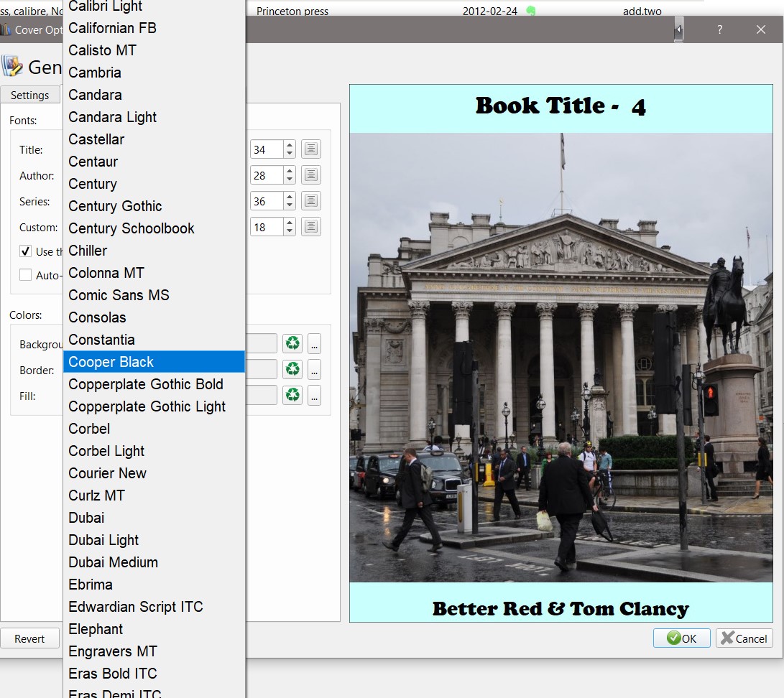This screenshot has height=698, width=784.
Task: Pick Constantia font
Action: [x=154, y=339]
